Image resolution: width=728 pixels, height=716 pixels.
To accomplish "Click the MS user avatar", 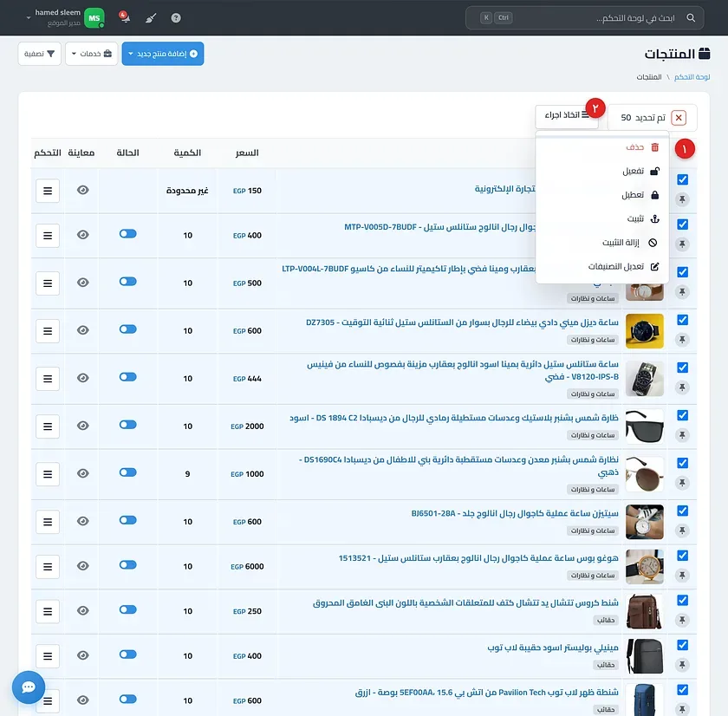I will (94, 18).
